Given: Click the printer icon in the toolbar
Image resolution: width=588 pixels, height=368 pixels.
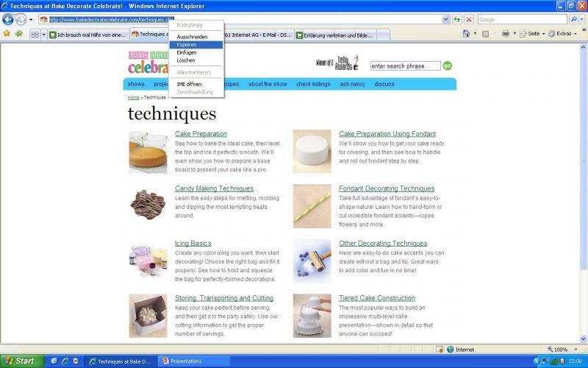Looking at the screenshot, I should [505, 34].
